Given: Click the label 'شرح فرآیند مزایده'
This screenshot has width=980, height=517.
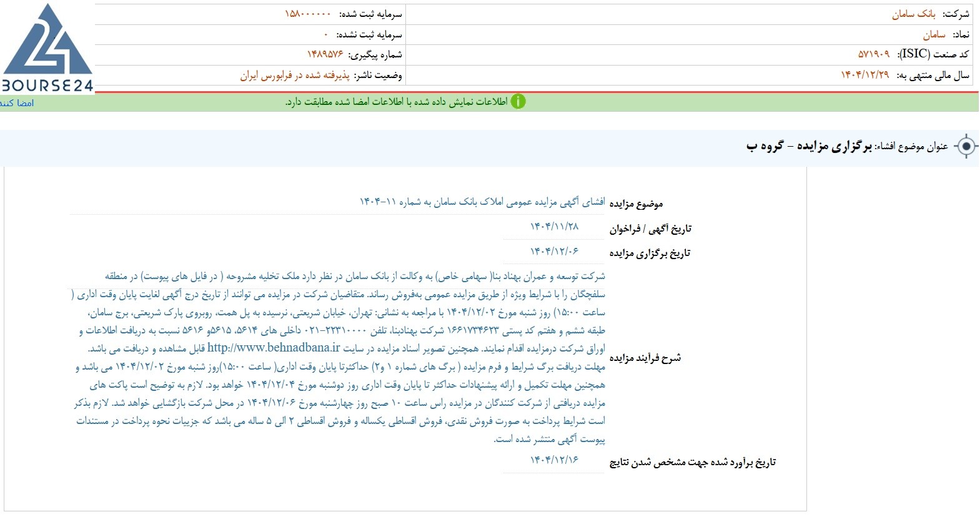Looking at the screenshot, I should coord(645,358).
